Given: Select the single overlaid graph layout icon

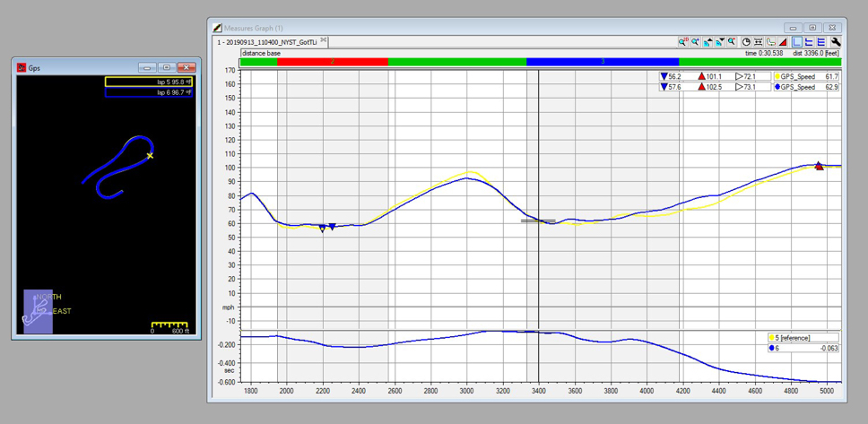Looking at the screenshot, I should 797,41.
